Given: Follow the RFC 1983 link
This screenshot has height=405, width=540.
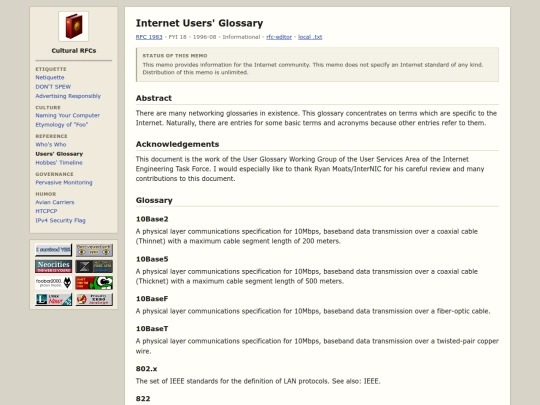Looking at the screenshot, I should pyautogui.click(x=149, y=37).
